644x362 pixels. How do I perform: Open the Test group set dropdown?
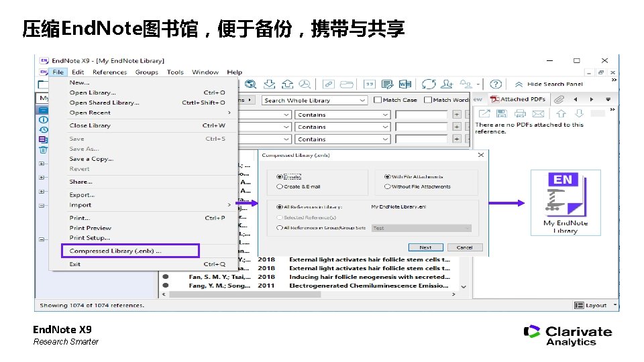point(421,228)
